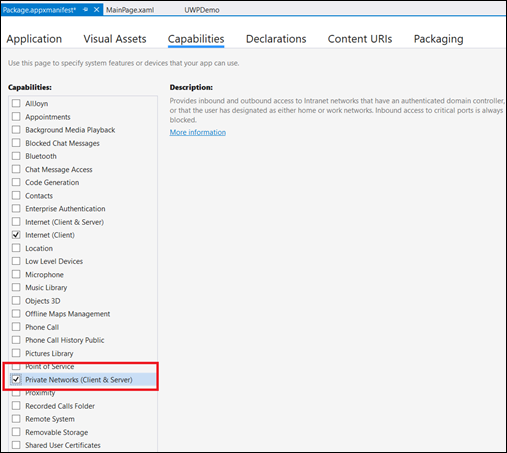This screenshot has height=453, width=507.
Task: Enable Pictures Library access
Action: click(x=16, y=353)
